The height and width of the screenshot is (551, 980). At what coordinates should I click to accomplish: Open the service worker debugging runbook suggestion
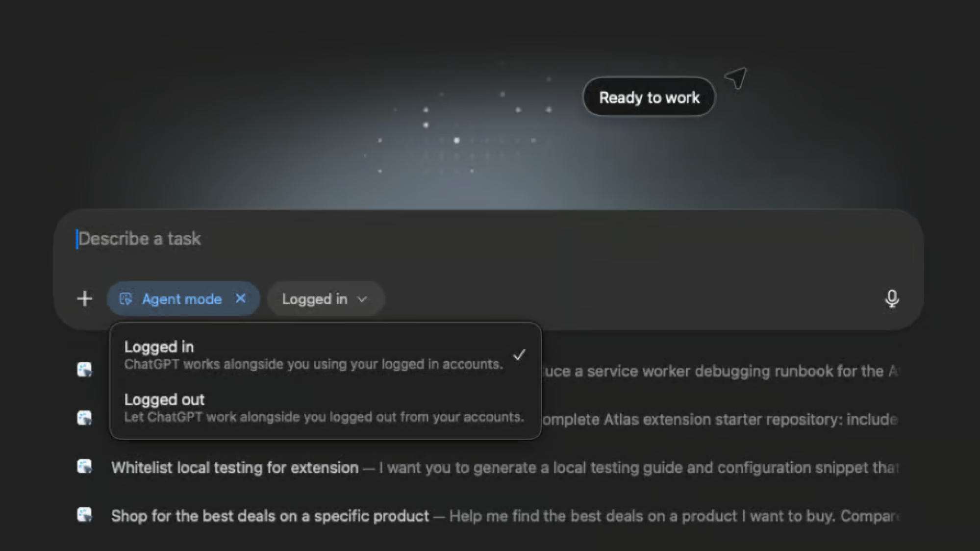coord(721,371)
